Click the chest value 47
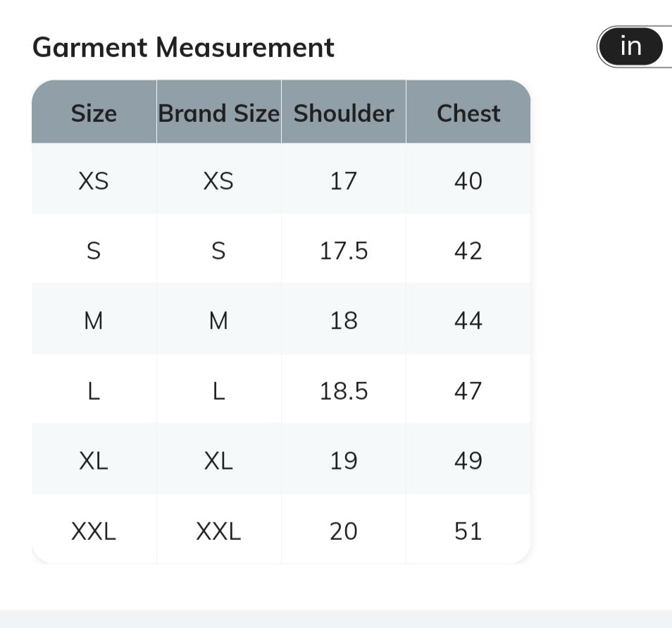The image size is (672, 628). [x=468, y=389]
